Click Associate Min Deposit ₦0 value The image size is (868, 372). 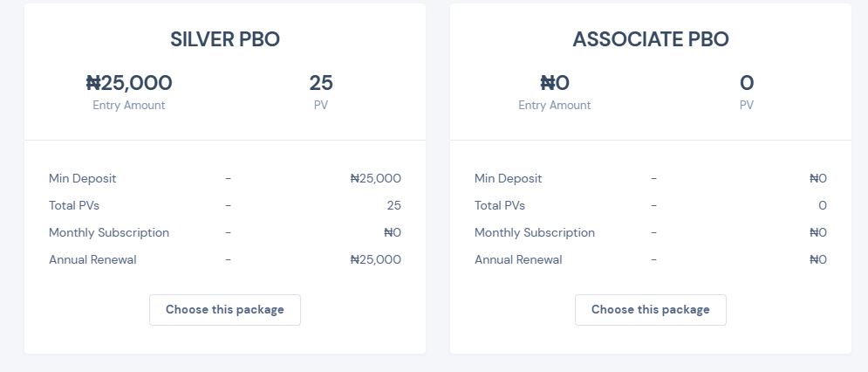818,178
